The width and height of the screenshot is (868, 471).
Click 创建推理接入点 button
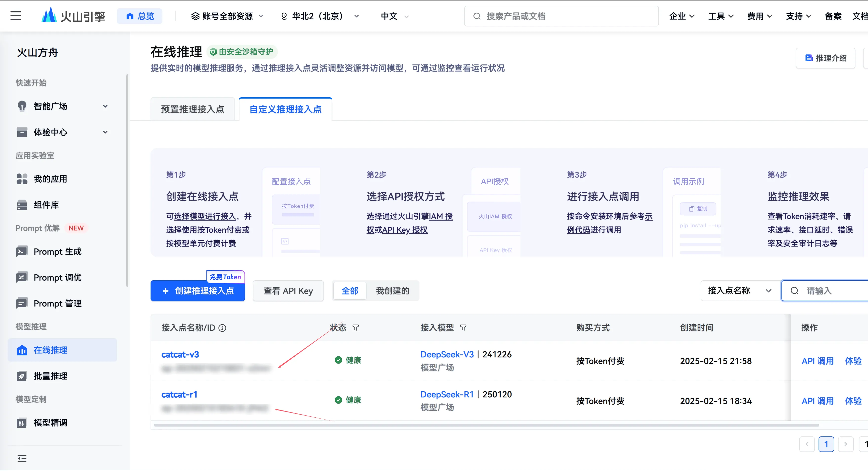pyautogui.click(x=198, y=291)
